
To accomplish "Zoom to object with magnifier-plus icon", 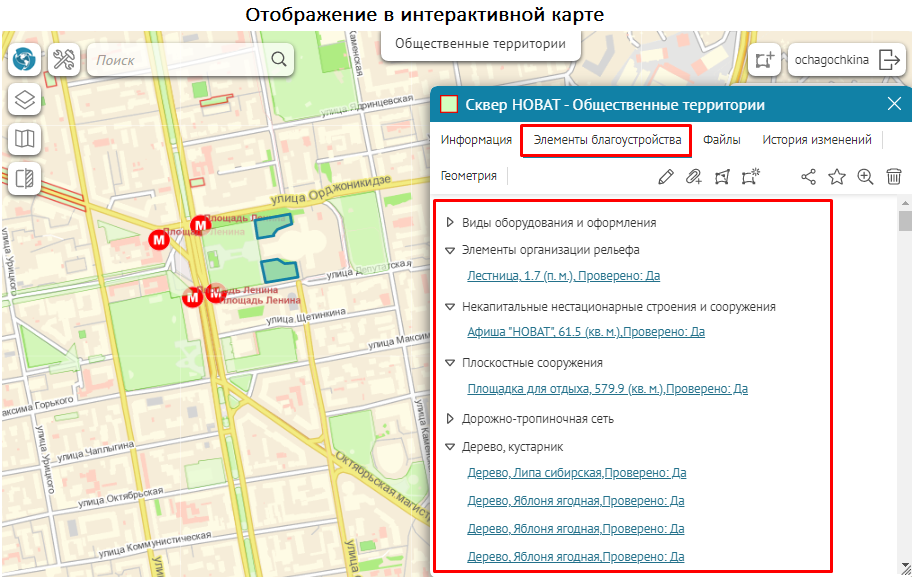I will 865,177.
